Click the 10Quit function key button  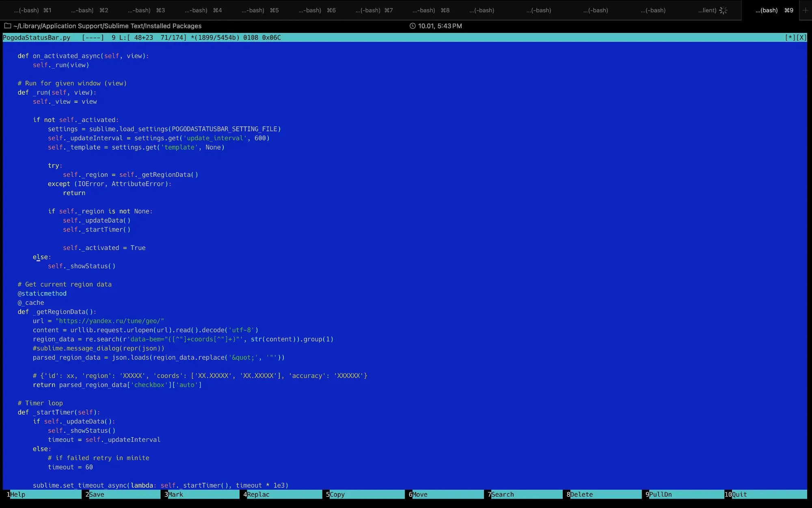pyautogui.click(x=766, y=494)
